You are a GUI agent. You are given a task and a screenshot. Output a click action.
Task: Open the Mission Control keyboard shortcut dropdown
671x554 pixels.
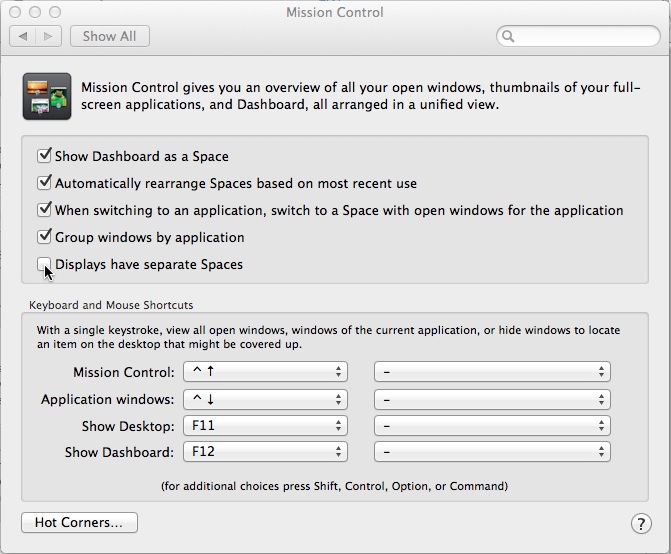[265, 372]
